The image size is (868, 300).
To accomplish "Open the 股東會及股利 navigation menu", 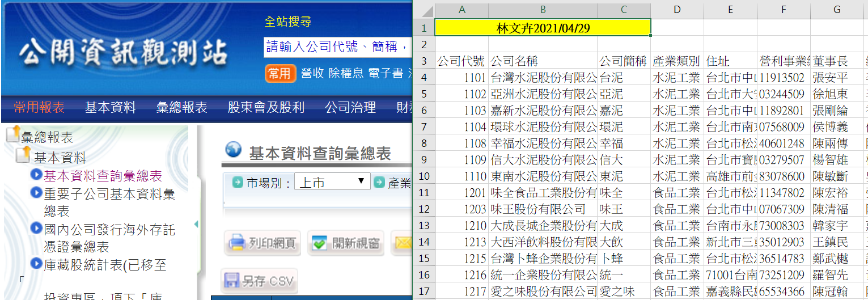I will [266, 107].
